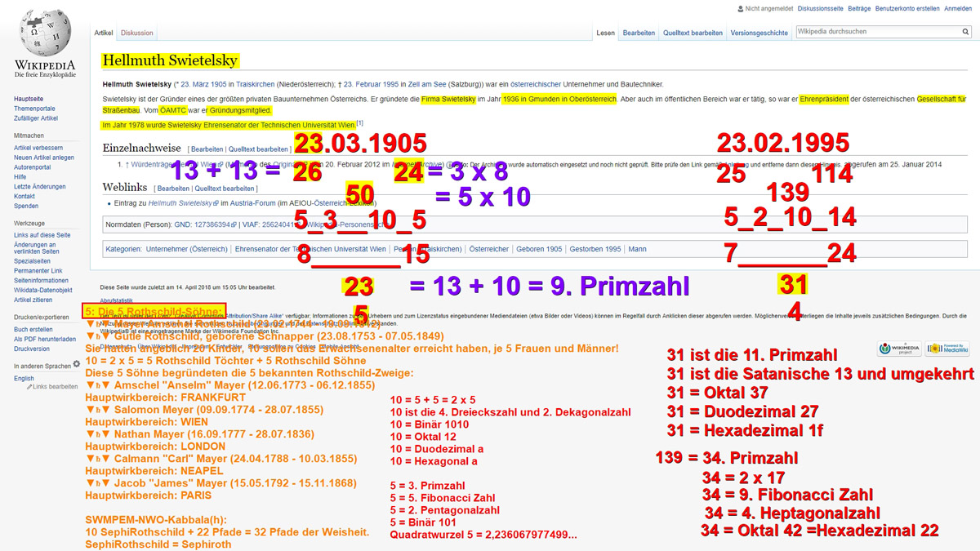
Task: Switch to the English language version
Action: click(24, 379)
